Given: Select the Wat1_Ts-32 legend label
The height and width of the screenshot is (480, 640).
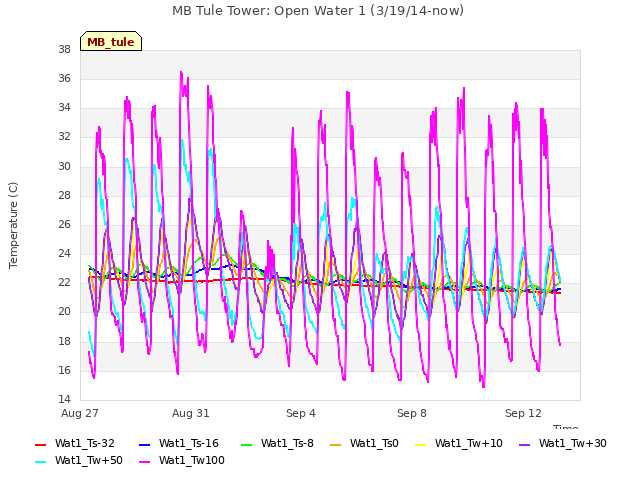Looking at the screenshot, I should click(84, 443).
